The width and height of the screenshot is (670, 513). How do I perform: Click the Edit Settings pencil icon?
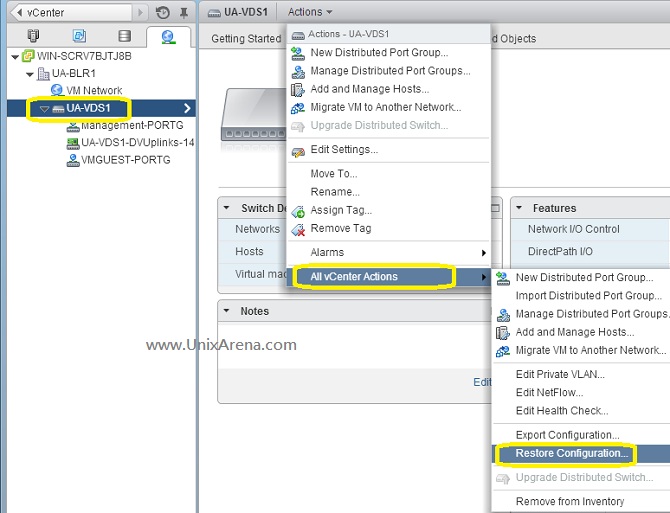298,151
